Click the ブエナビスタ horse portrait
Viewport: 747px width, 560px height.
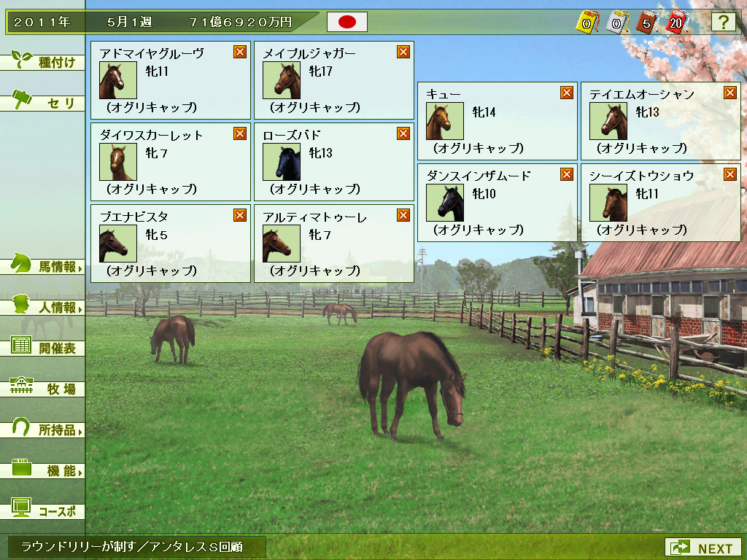(118, 244)
